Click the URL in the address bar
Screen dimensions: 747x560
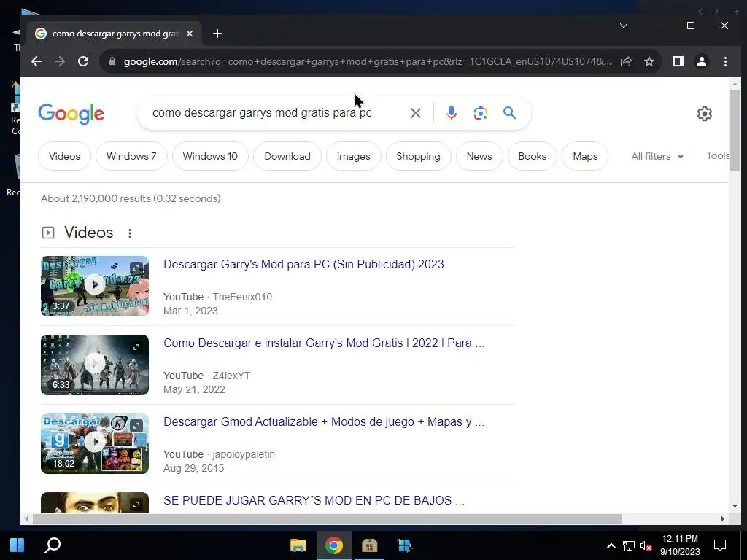pos(367,61)
